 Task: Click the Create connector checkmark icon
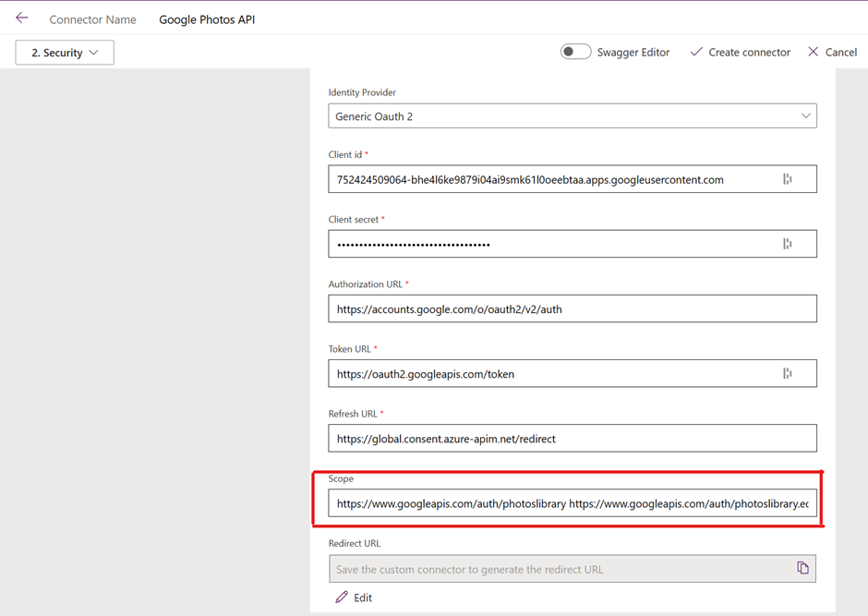pyautogui.click(x=696, y=52)
